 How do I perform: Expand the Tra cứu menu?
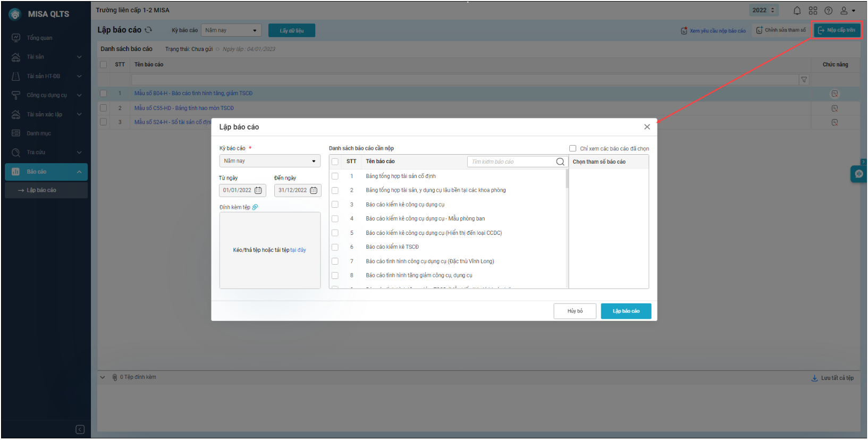(x=79, y=153)
